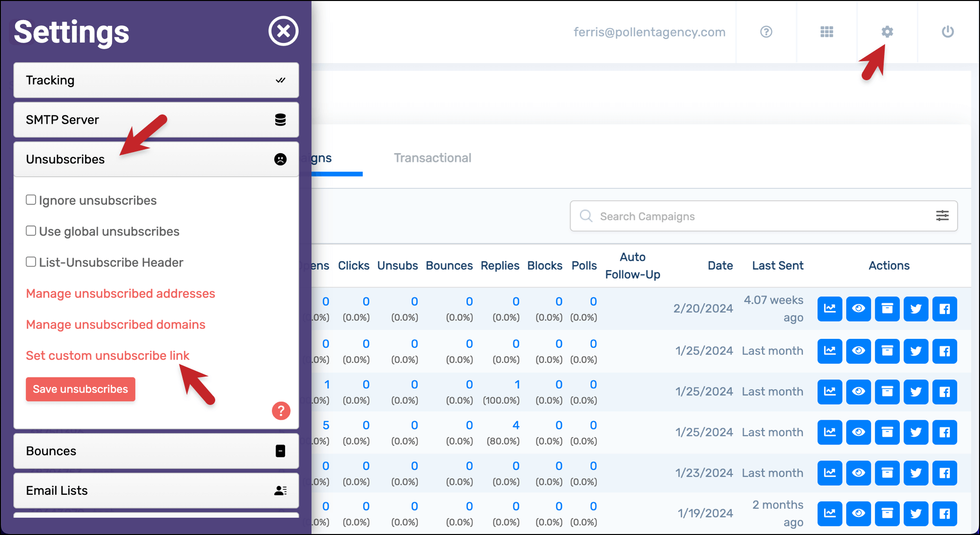This screenshot has height=535, width=980.
Task: Share 1/19/2024 campaign via Twitter icon
Action: click(x=915, y=513)
